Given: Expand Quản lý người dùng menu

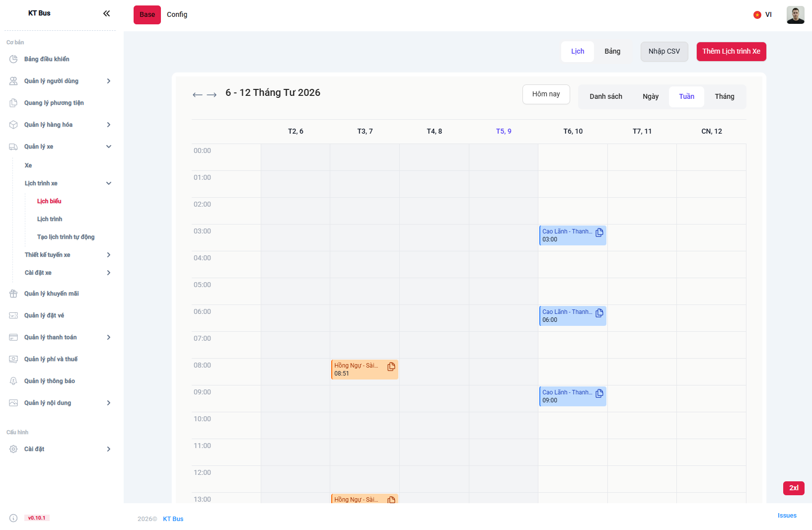Looking at the screenshot, I should 109,81.
